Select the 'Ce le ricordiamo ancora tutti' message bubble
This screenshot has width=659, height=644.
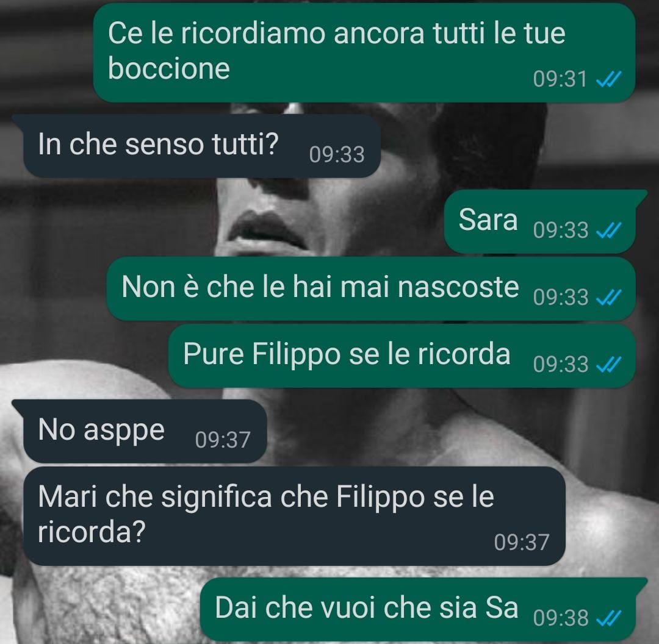364,52
